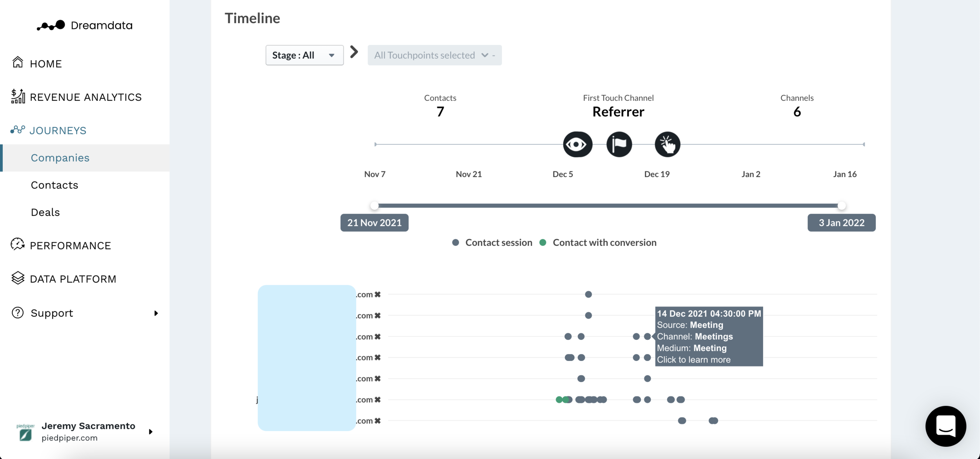Click the session dot in first contact row
980x459 pixels.
(x=588, y=294)
